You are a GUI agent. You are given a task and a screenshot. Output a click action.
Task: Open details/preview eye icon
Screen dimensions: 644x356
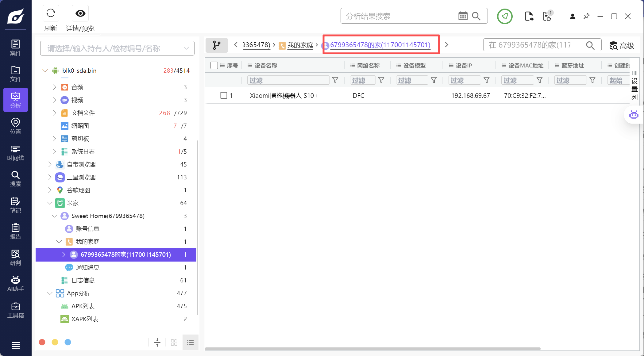click(x=80, y=13)
